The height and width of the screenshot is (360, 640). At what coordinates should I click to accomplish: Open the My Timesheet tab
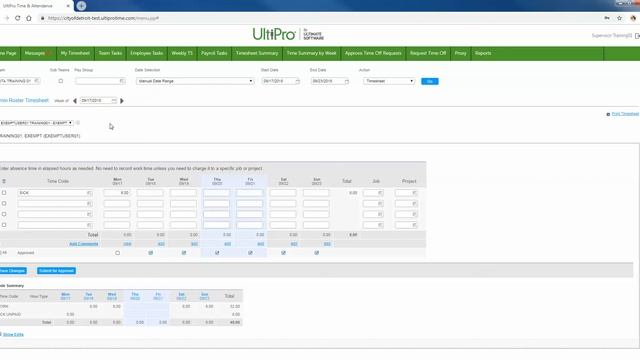(75, 53)
